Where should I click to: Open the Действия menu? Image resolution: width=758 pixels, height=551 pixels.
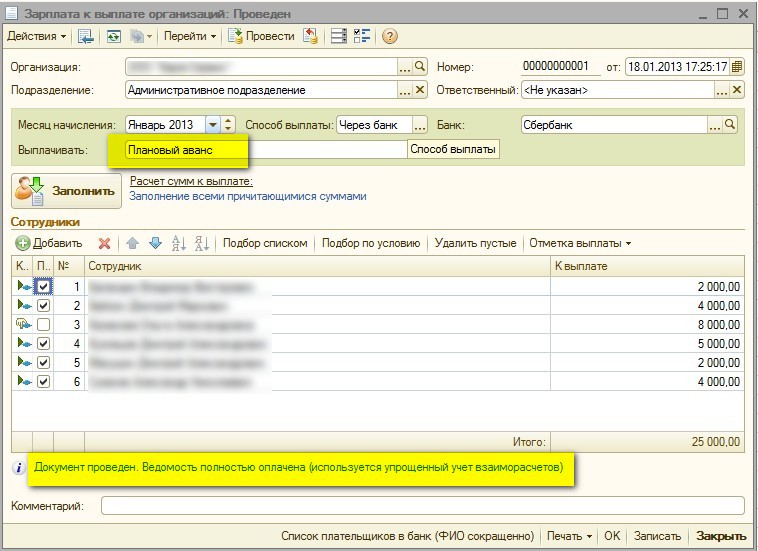[x=37, y=36]
